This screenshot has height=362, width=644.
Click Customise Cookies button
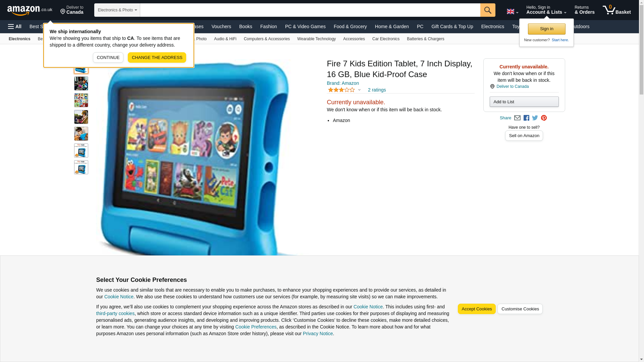[520, 309]
